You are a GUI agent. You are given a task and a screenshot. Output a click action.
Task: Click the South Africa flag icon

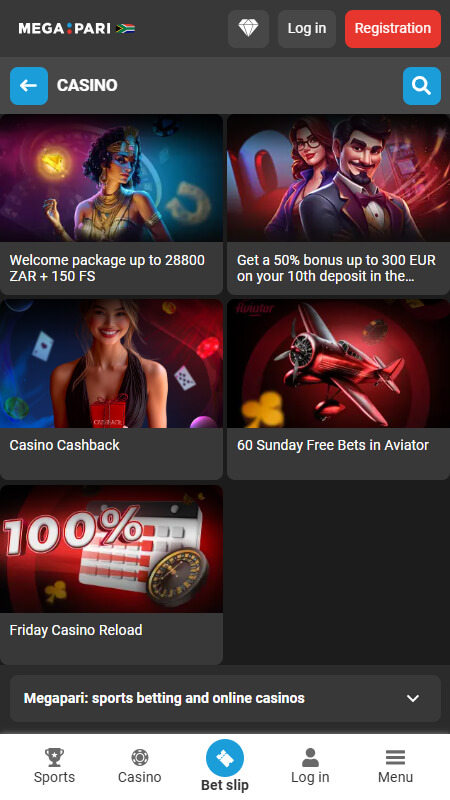click(x=126, y=29)
